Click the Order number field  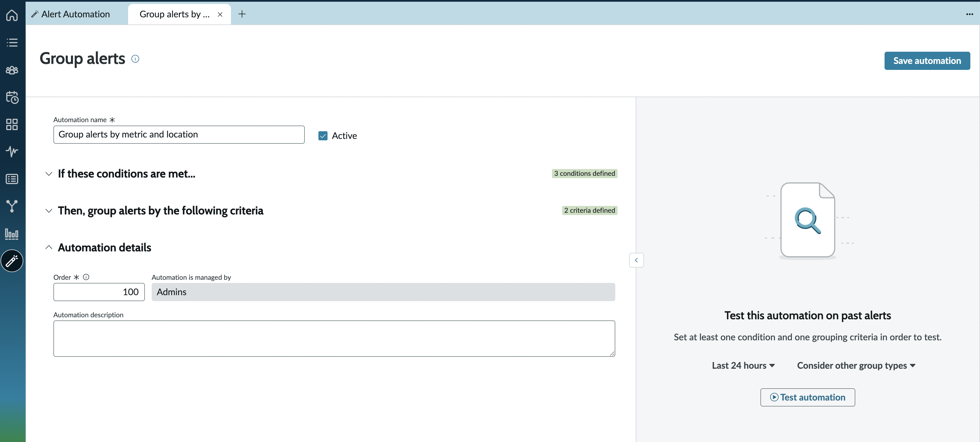click(99, 292)
